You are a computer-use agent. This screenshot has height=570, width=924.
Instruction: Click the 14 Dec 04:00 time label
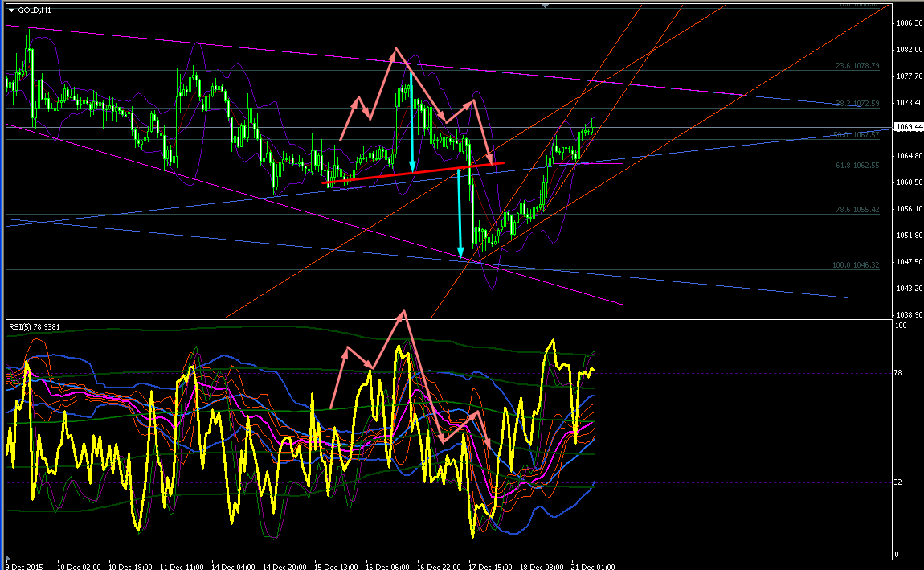[x=233, y=567]
